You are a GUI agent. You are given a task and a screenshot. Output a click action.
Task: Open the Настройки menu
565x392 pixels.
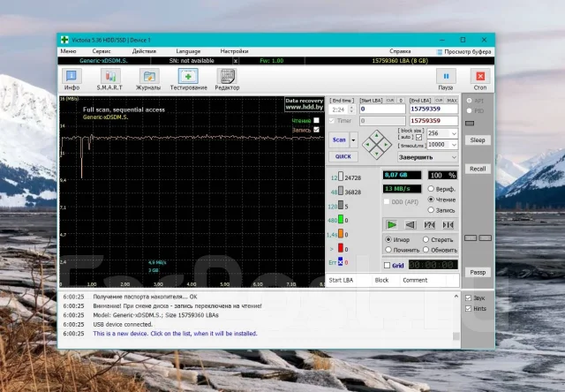(x=234, y=51)
